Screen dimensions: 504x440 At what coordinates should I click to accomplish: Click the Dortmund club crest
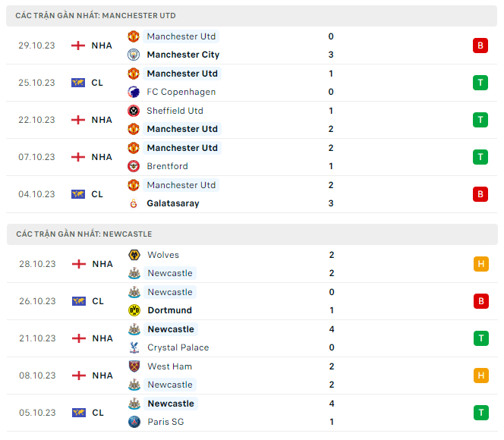134,310
